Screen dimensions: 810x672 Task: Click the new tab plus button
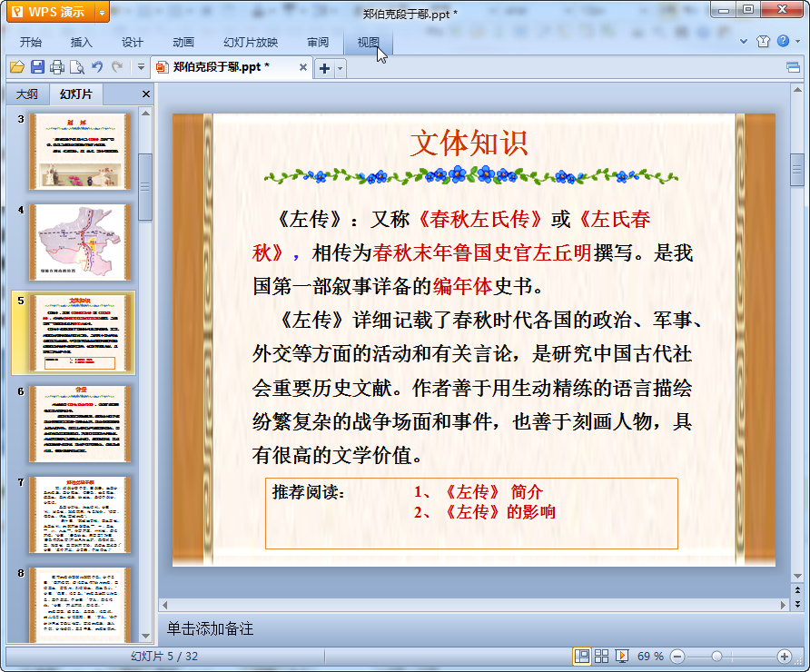click(324, 68)
